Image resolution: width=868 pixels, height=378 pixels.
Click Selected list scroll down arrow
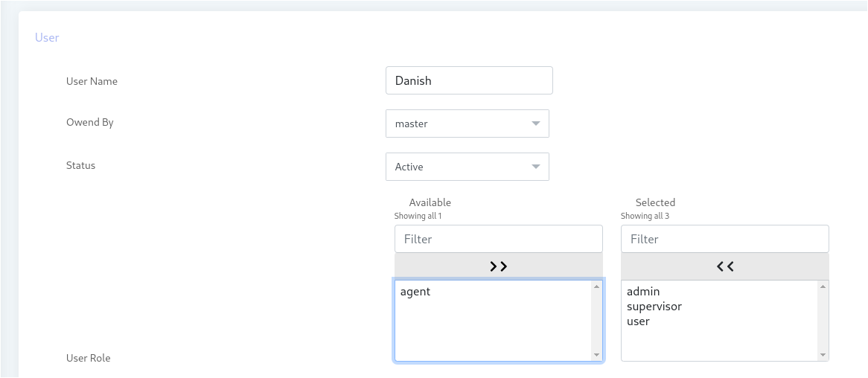coord(823,356)
